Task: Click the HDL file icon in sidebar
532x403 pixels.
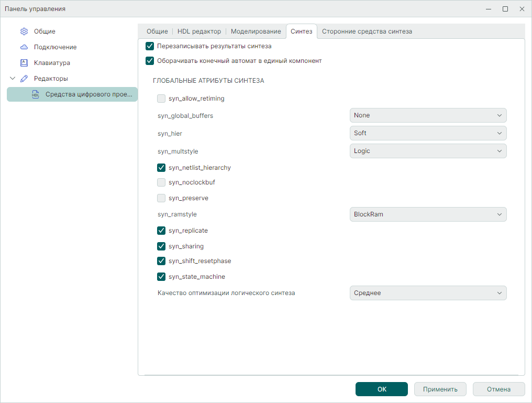Action: tap(36, 94)
